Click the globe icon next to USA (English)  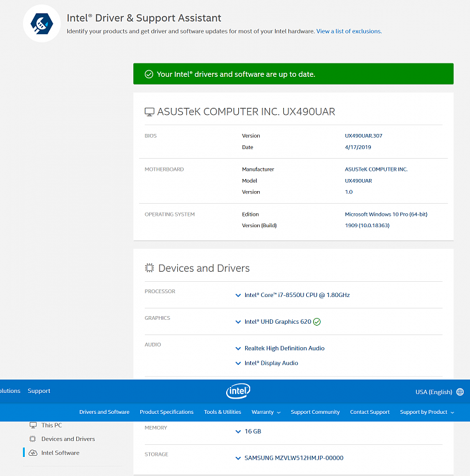460,392
